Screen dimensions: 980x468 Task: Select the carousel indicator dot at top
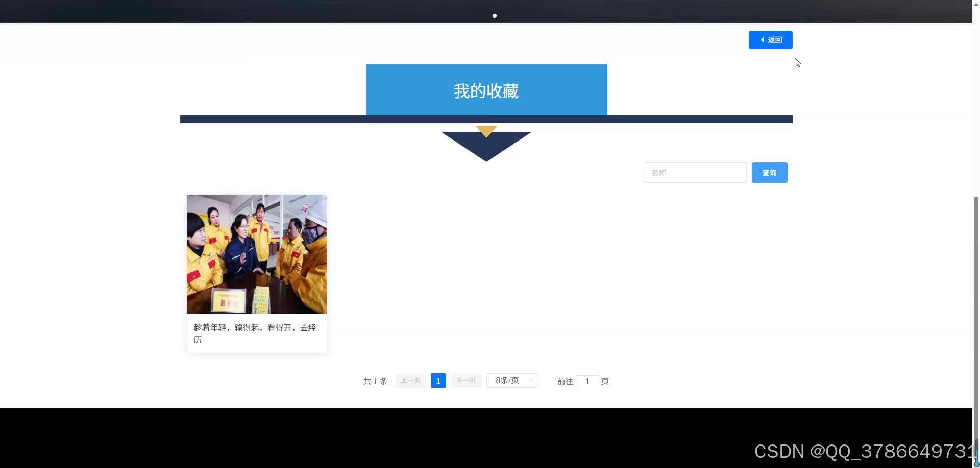tap(494, 15)
